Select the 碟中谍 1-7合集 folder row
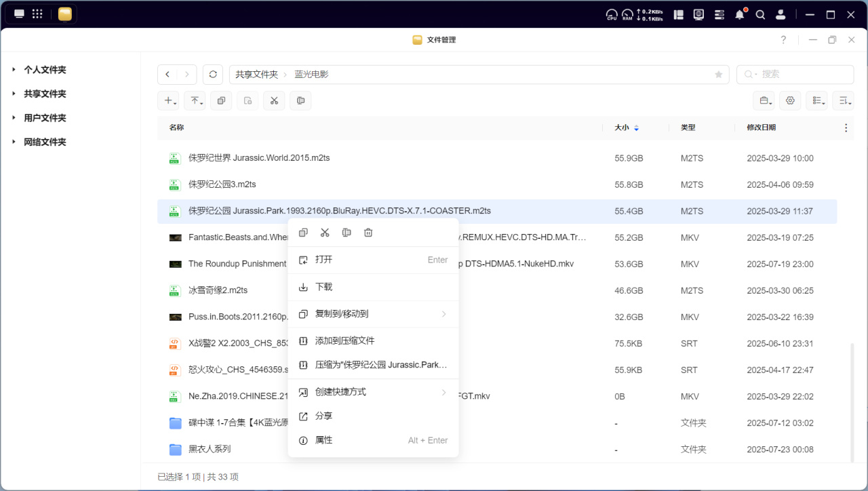Screen dimensions: 868x491 coord(497,423)
